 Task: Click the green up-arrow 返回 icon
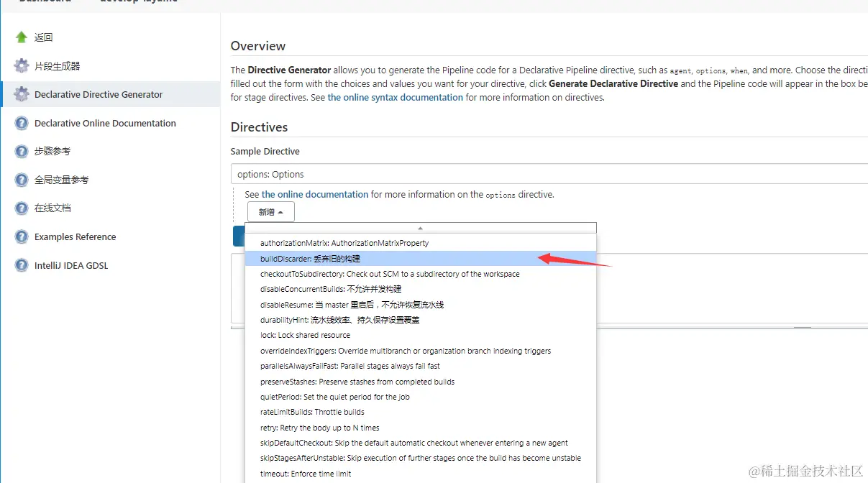[x=22, y=37]
